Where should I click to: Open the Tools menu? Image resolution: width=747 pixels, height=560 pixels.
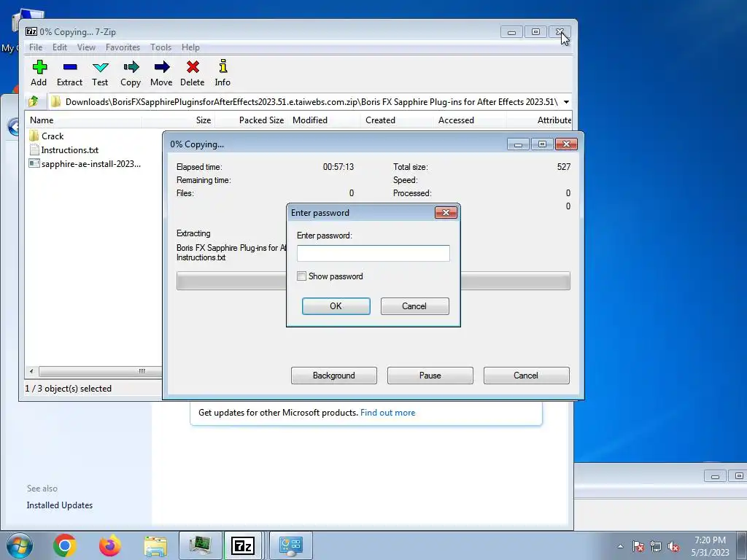160,47
